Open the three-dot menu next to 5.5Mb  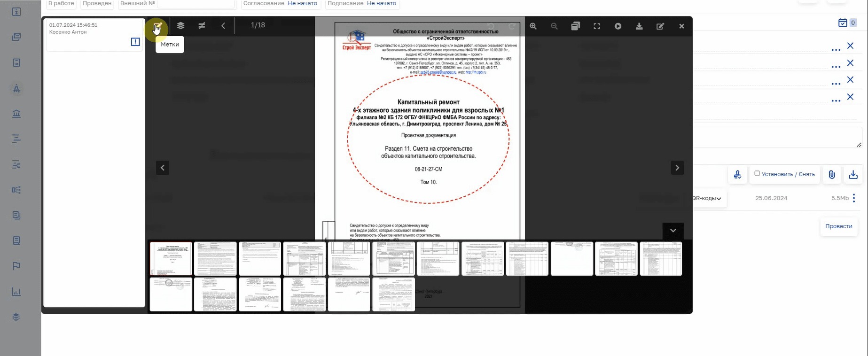(854, 198)
